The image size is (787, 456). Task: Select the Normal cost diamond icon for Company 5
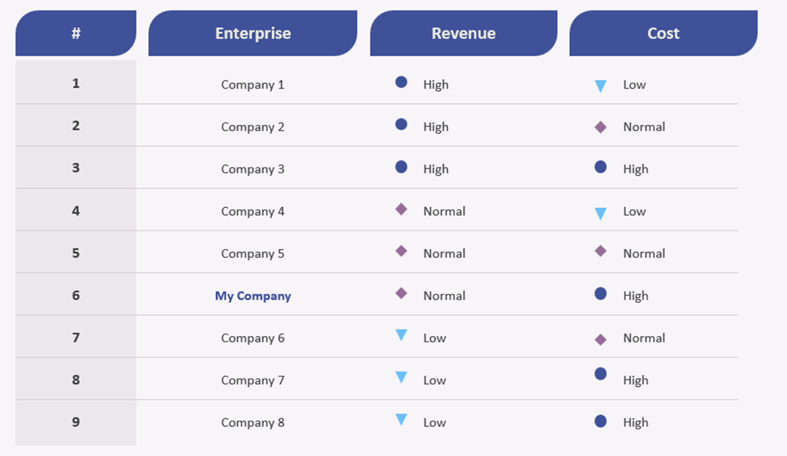[600, 252]
